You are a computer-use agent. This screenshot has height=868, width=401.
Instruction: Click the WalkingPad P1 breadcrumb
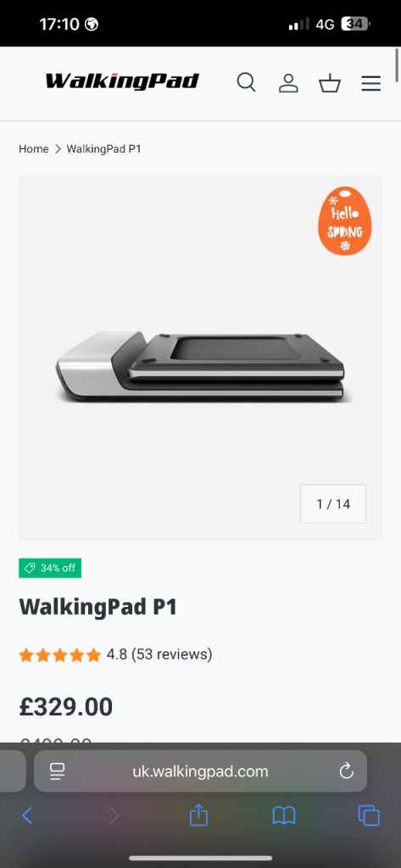point(104,149)
